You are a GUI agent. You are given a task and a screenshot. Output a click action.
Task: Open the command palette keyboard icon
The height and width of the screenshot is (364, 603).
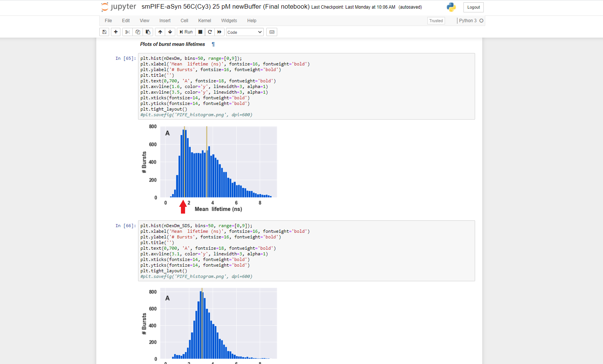pyautogui.click(x=272, y=32)
